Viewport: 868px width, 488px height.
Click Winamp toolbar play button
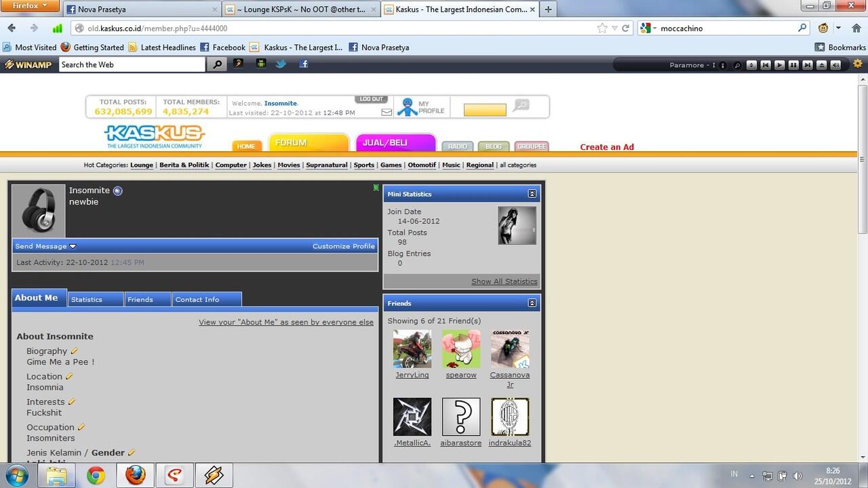(779, 65)
